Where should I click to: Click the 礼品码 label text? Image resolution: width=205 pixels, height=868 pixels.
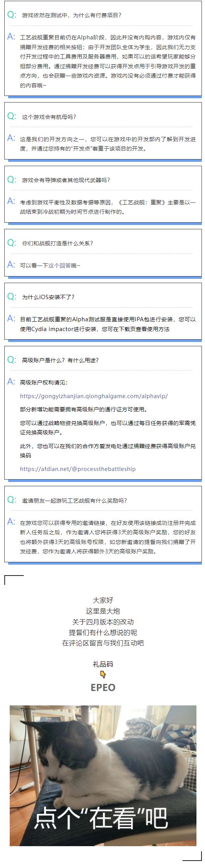tap(103, 664)
